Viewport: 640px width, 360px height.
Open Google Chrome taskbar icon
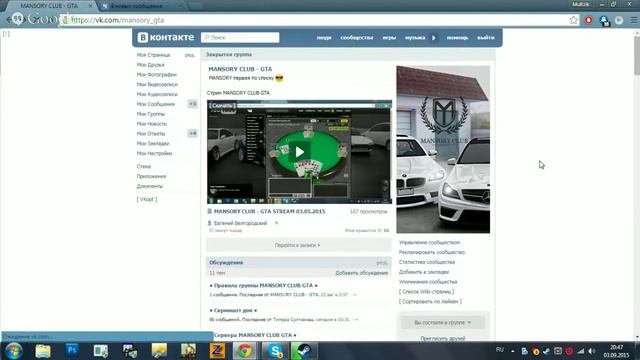coord(244,351)
